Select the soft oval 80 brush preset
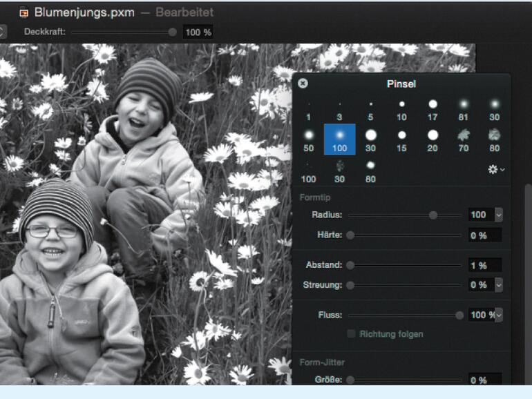Image resolution: width=532 pixels, height=399 pixels. pos(370,171)
